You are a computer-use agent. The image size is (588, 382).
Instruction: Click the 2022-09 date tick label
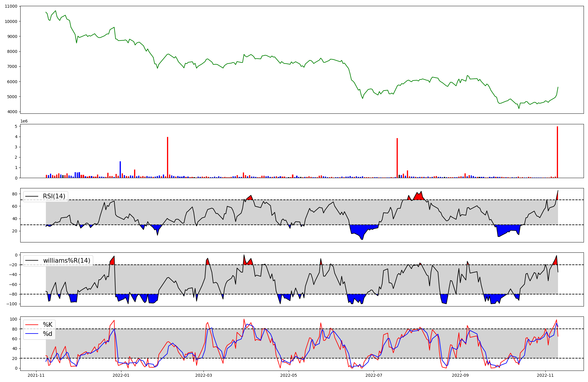tap(460, 375)
